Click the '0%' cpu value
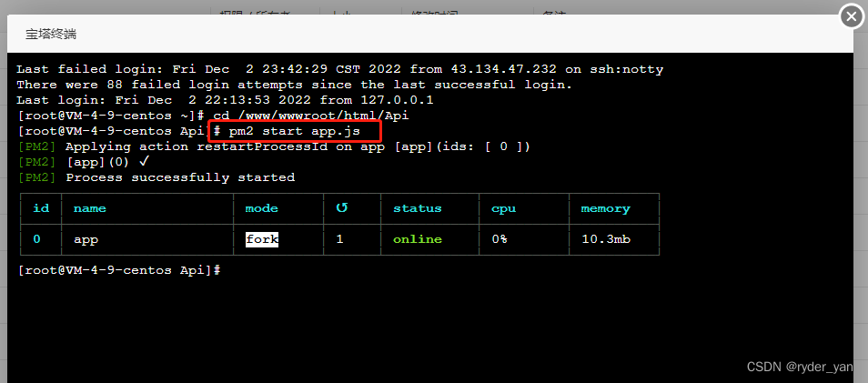 point(500,239)
